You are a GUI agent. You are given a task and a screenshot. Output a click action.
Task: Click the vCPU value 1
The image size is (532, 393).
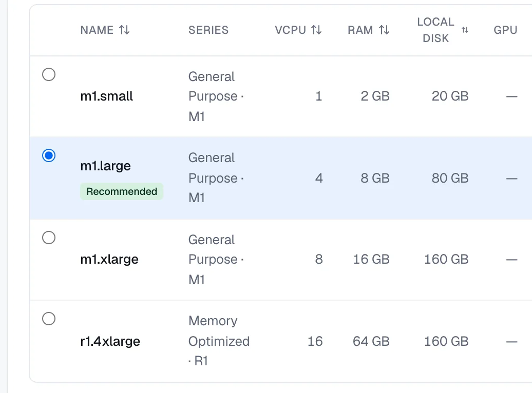(x=318, y=96)
